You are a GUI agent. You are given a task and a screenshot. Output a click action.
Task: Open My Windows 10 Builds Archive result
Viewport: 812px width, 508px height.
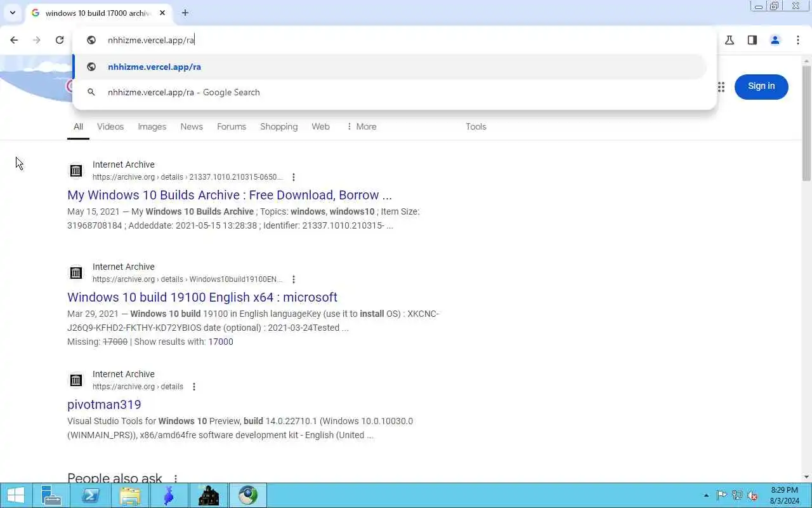230,195
